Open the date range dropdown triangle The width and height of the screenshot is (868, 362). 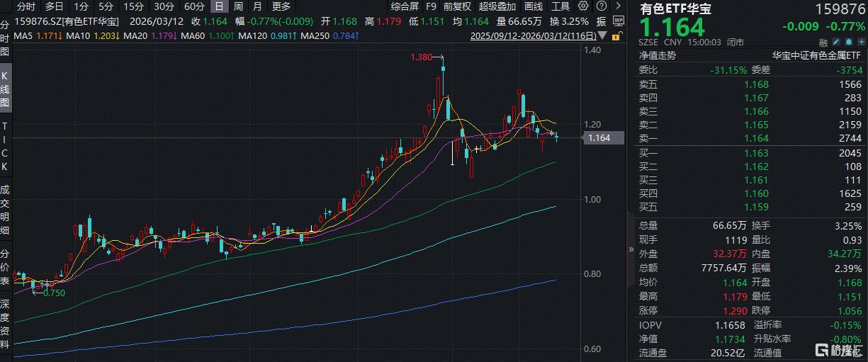point(602,35)
